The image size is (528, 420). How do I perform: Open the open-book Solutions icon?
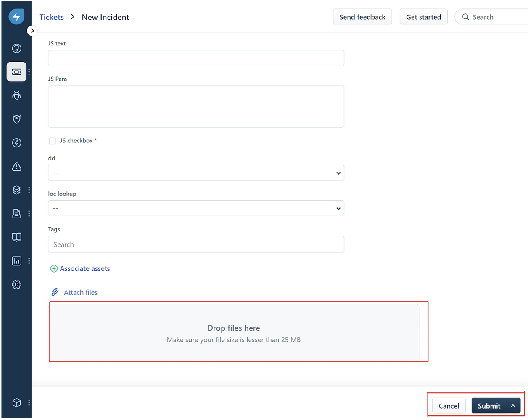(x=16, y=237)
